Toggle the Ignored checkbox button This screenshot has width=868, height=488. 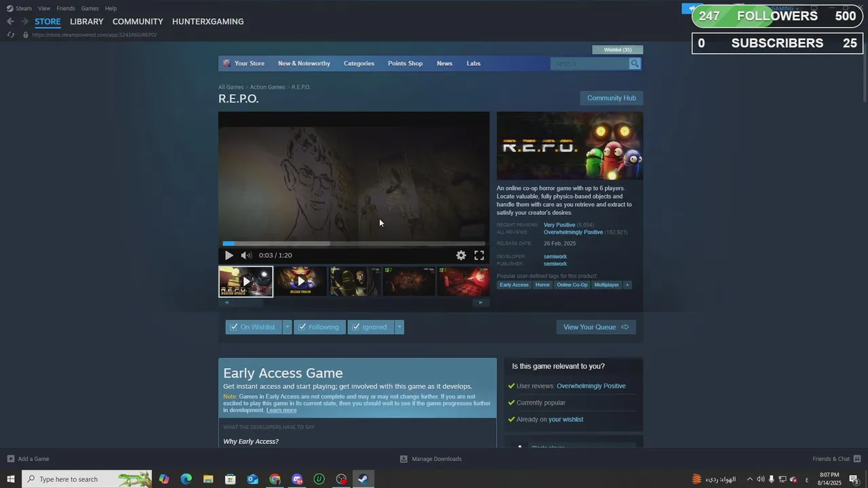point(371,327)
